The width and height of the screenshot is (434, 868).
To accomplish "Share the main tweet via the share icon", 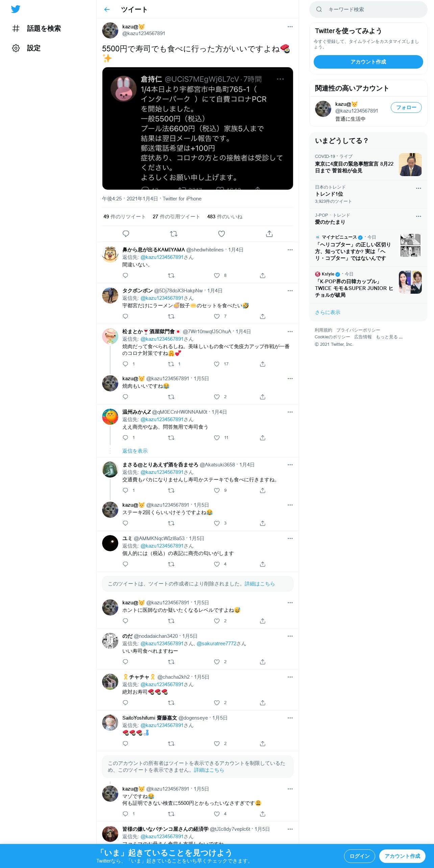I will (269, 234).
